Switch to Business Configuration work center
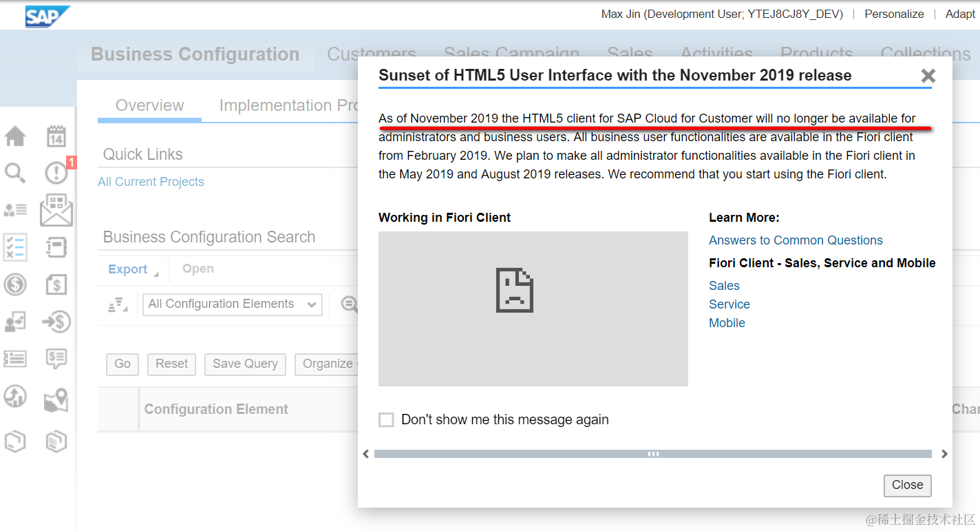 click(195, 54)
